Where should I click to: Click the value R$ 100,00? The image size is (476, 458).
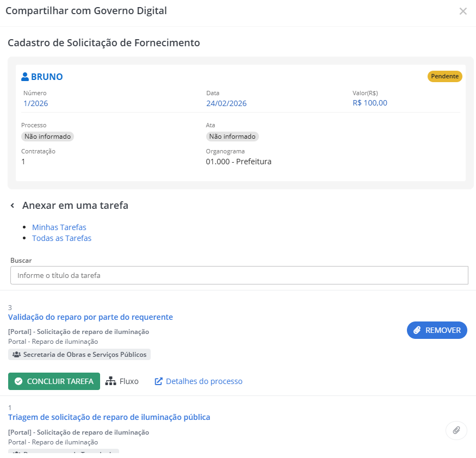[x=370, y=103]
